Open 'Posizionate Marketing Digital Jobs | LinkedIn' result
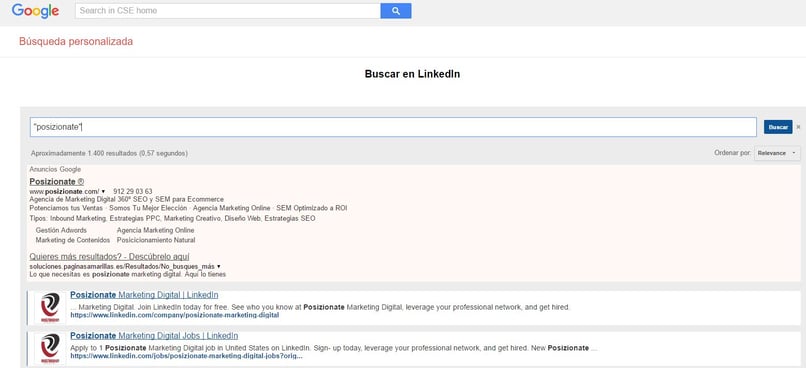This screenshot has height=368, width=806. pos(154,336)
